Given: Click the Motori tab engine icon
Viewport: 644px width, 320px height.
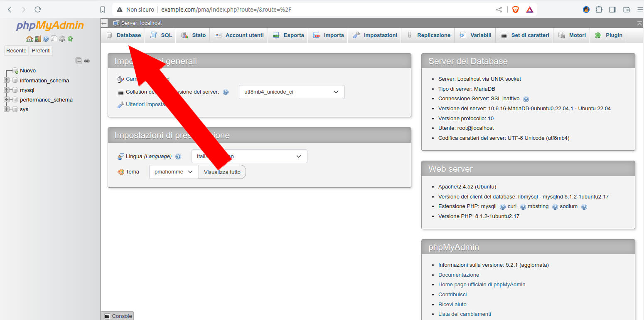Looking at the screenshot, I should coord(562,35).
